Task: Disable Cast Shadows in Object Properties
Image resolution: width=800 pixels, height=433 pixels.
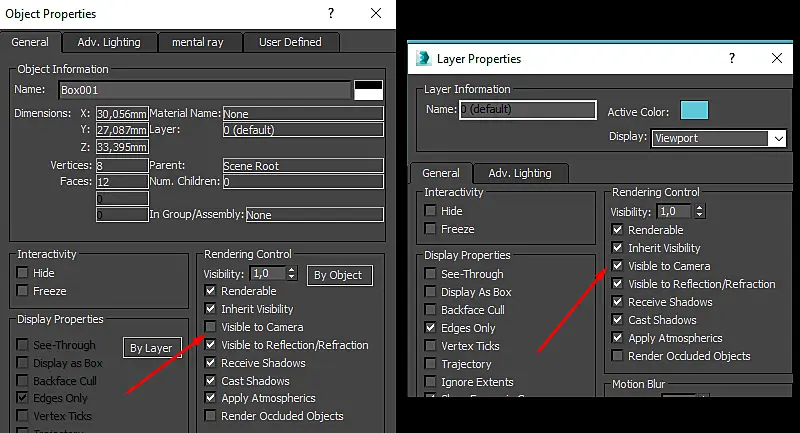Action: point(210,380)
